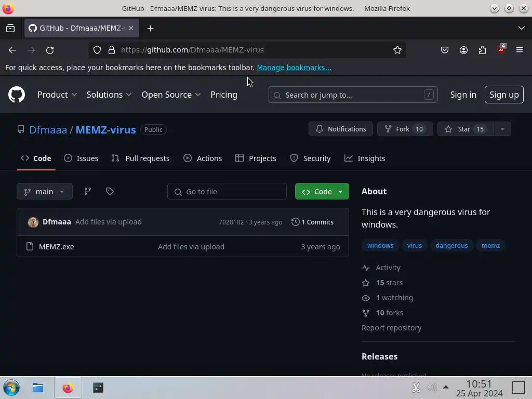Switch to the Security tab

[310, 158]
